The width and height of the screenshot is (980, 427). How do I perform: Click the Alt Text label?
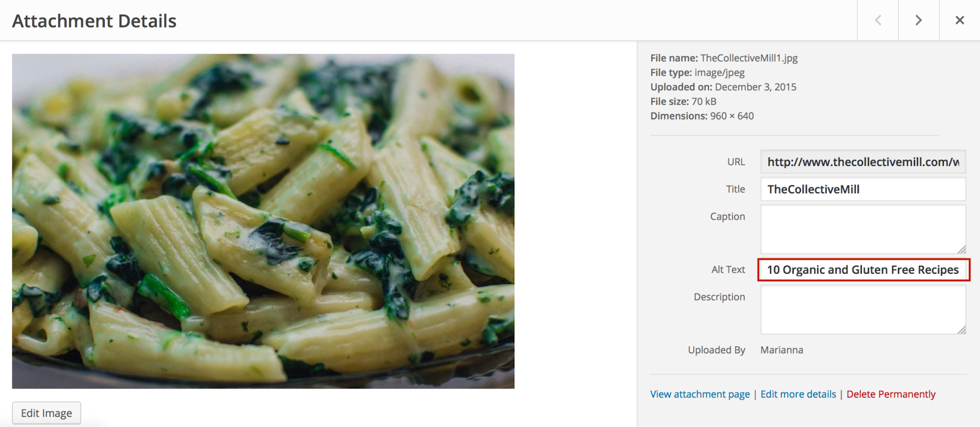[728, 270]
